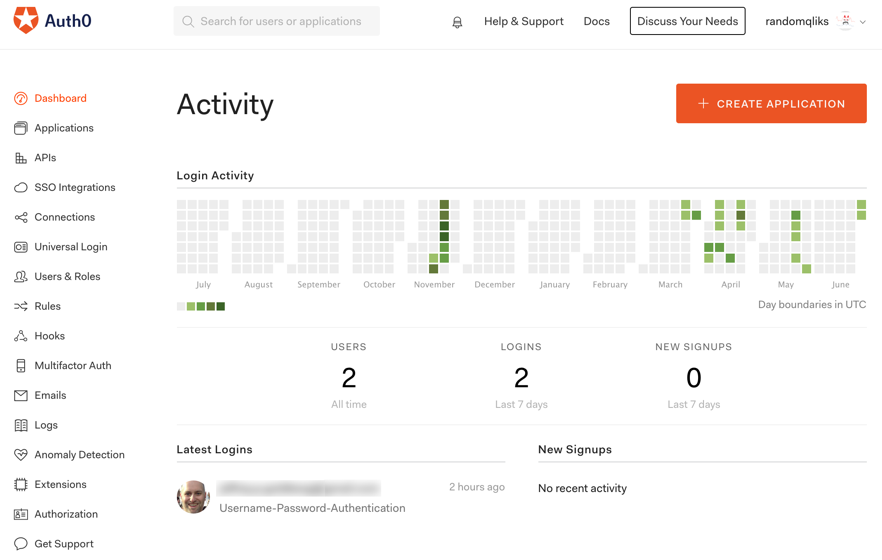Click the 'November' month label
Screen dimensions: 882x560
tap(434, 284)
